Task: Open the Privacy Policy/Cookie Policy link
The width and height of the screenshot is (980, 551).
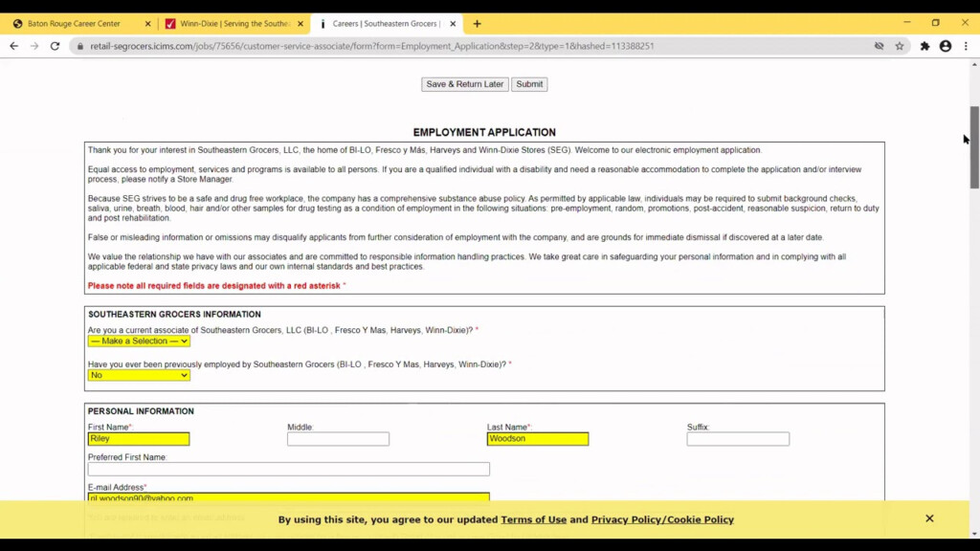Action: [662, 519]
